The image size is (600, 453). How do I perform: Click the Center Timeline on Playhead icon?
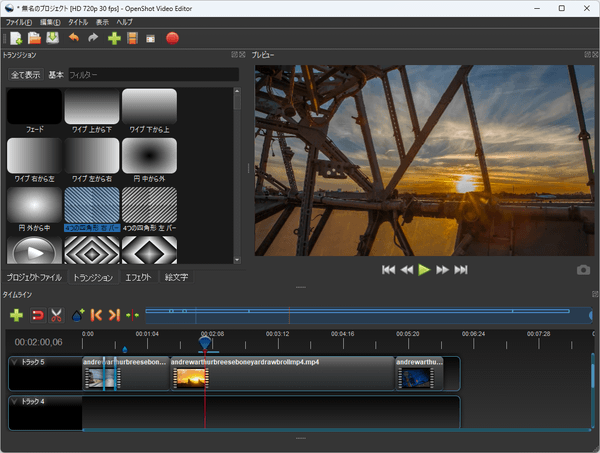pyautogui.click(x=132, y=315)
